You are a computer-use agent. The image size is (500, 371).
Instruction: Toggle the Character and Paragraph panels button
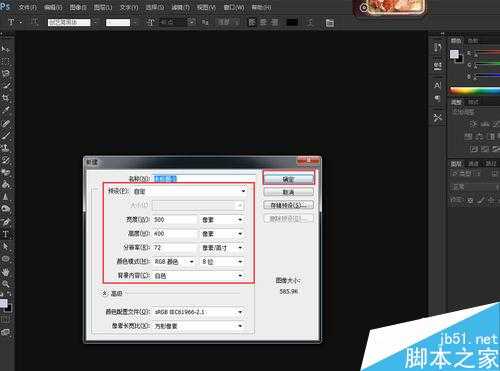(330, 23)
